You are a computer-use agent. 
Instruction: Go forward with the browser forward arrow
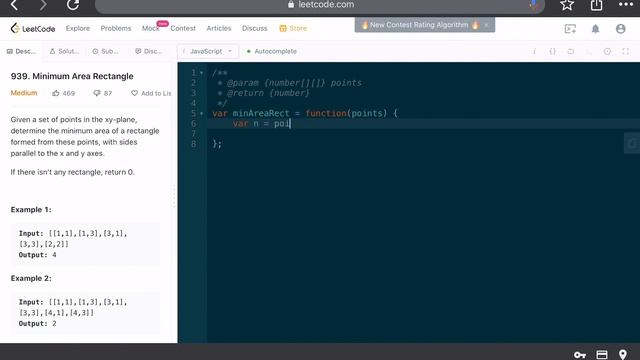43,5
